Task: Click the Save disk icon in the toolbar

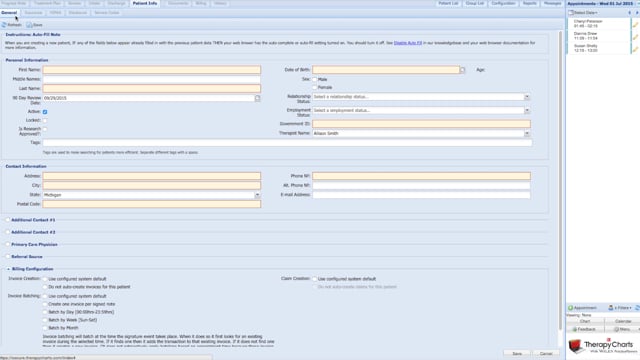Action: [29, 25]
